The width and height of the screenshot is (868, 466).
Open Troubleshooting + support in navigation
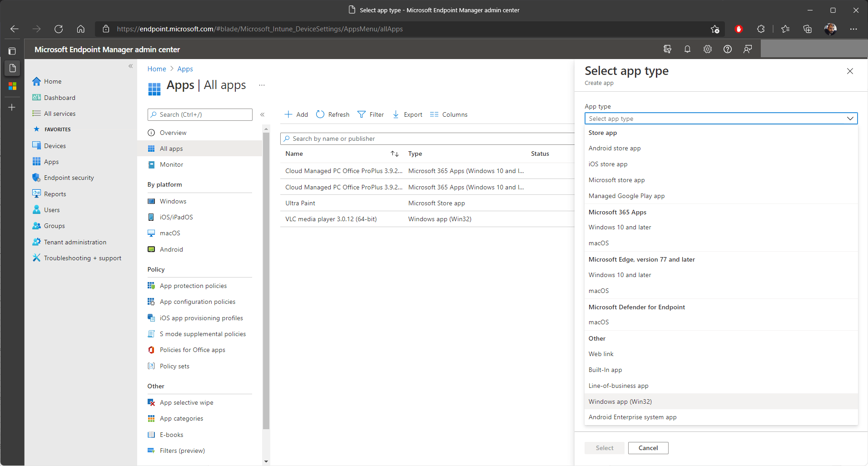tap(82, 258)
